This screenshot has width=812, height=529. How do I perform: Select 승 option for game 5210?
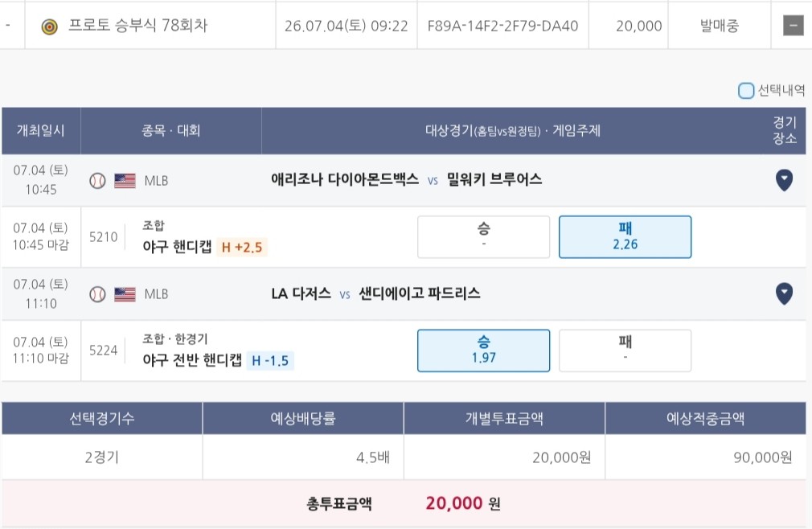483,236
